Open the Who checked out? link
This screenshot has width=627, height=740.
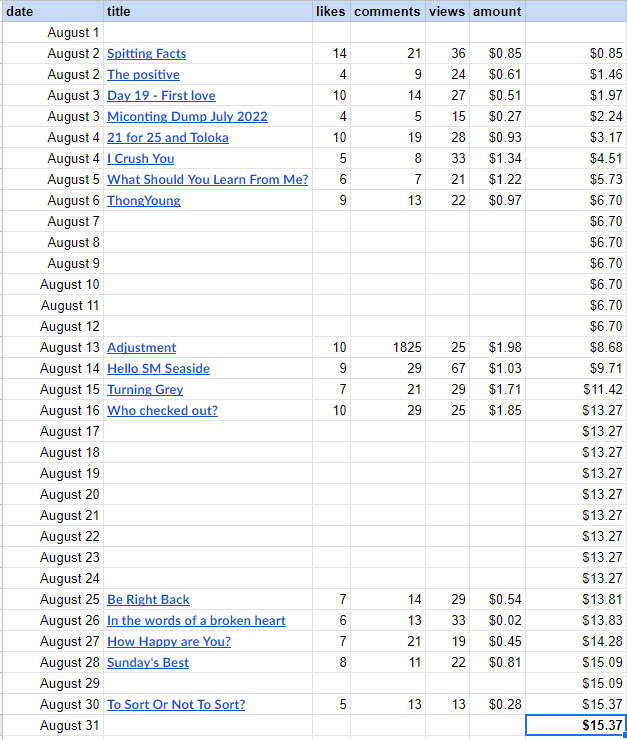(162, 411)
